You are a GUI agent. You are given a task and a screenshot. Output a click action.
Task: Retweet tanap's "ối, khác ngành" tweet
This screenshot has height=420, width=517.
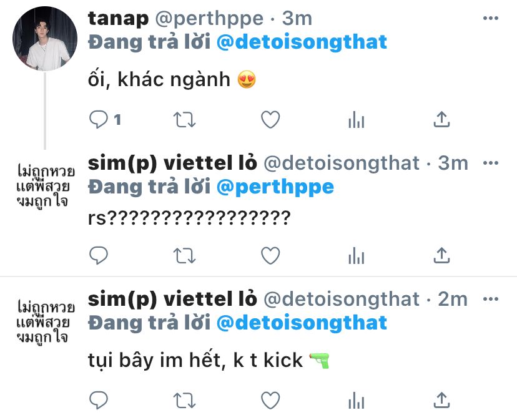point(184,119)
